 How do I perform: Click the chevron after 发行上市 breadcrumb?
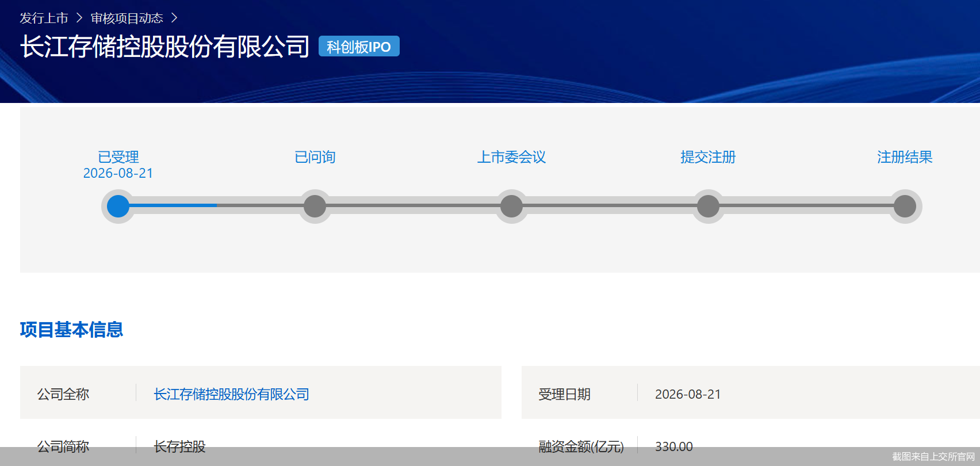79,18
